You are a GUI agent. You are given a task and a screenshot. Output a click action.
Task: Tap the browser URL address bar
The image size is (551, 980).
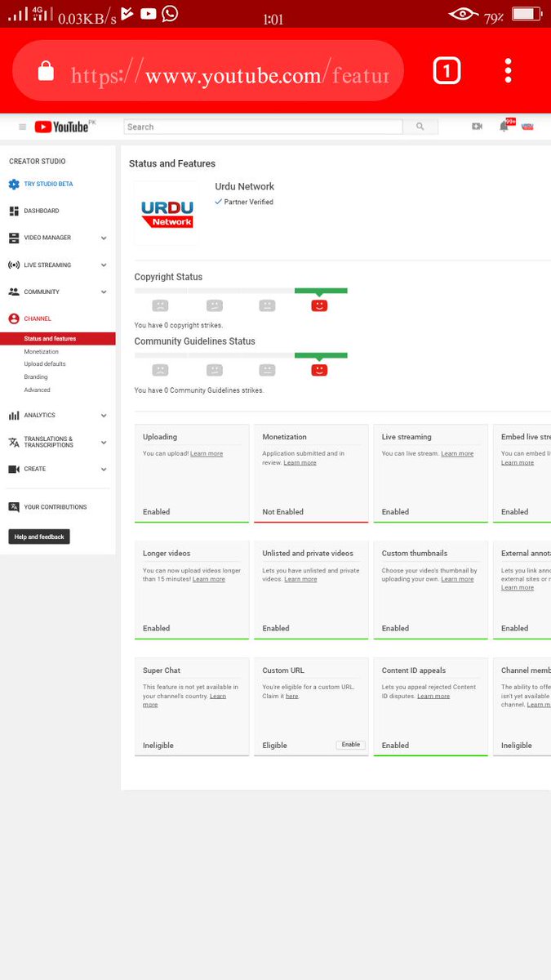pyautogui.click(x=209, y=71)
